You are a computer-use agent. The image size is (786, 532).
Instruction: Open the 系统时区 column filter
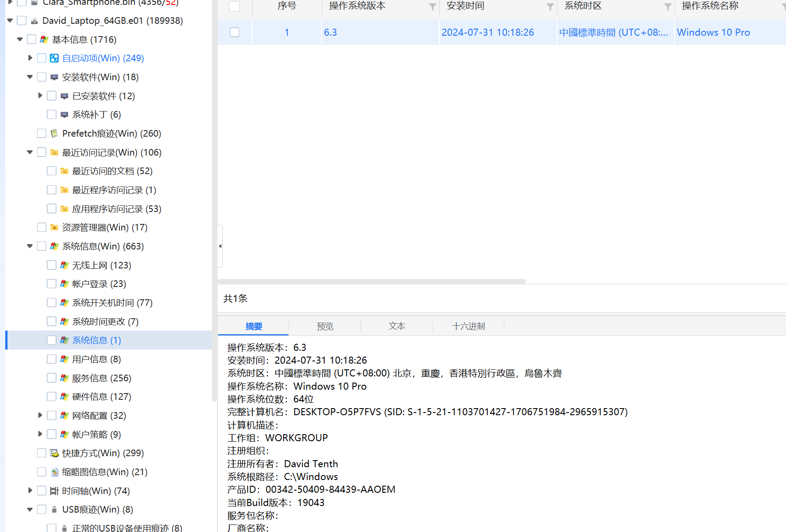pos(668,7)
